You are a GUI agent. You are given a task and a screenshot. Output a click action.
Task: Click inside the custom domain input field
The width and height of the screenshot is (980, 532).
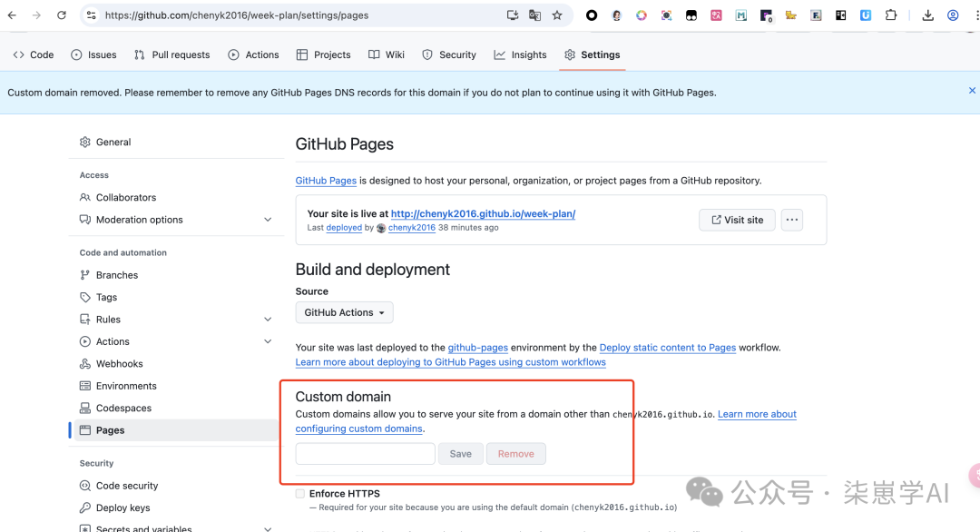click(364, 453)
